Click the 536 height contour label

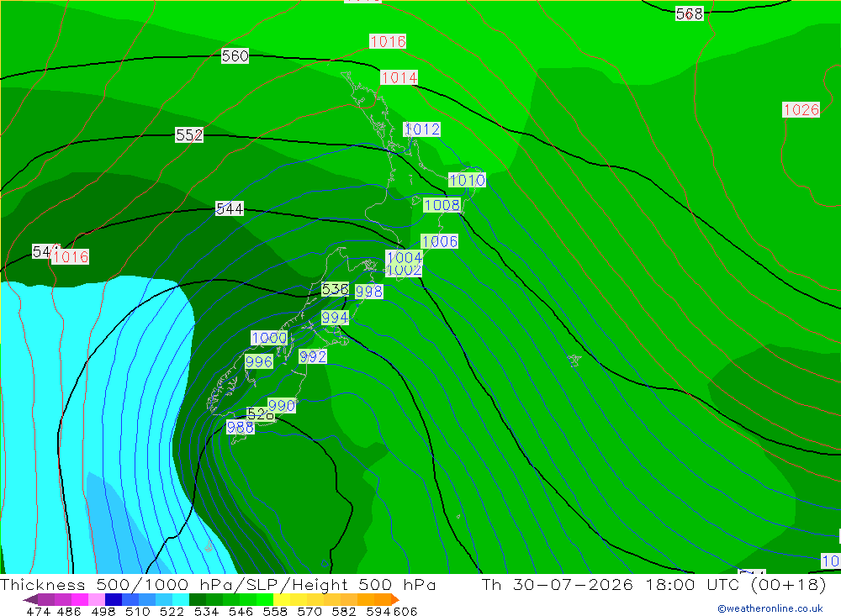(335, 289)
